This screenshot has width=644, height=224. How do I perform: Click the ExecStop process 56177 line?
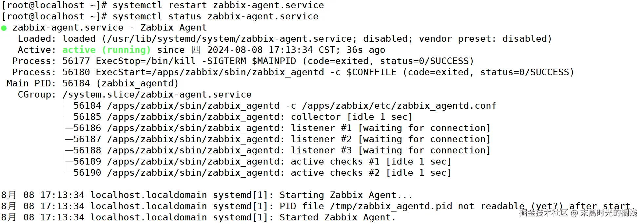243,61
